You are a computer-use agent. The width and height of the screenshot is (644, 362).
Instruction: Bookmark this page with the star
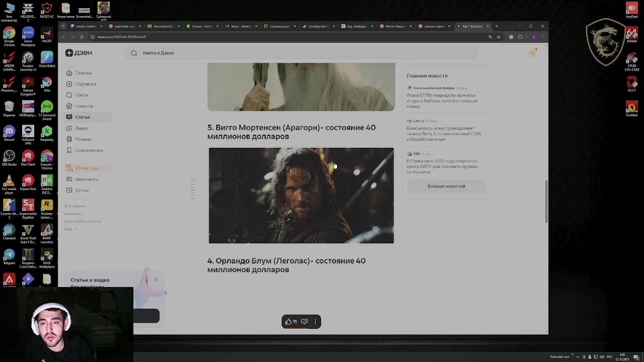(499, 37)
